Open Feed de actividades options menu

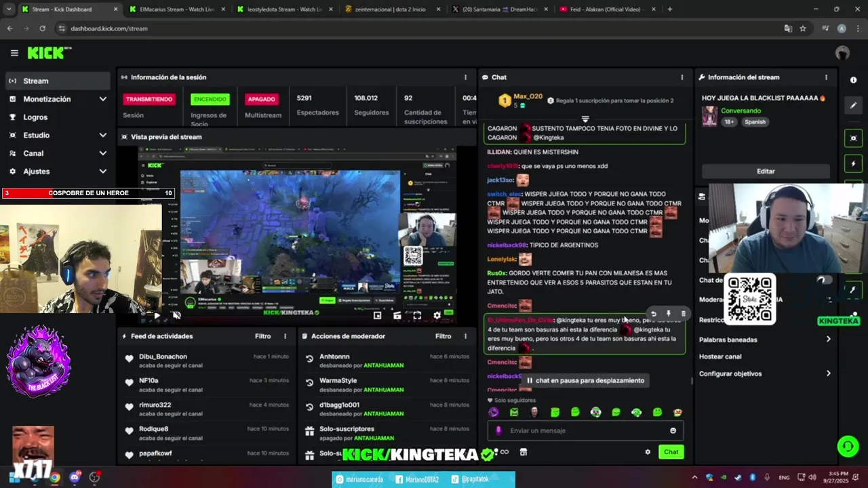[x=285, y=336]
